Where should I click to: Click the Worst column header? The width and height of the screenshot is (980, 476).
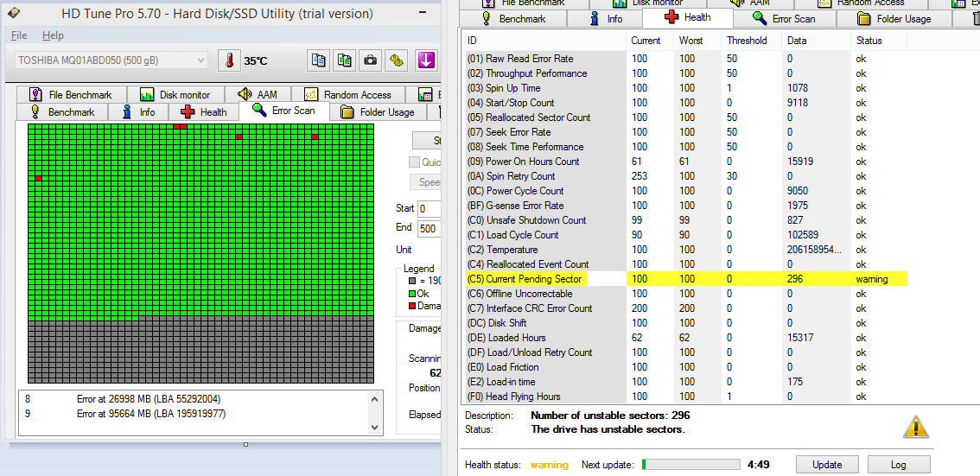coord(697,41)
